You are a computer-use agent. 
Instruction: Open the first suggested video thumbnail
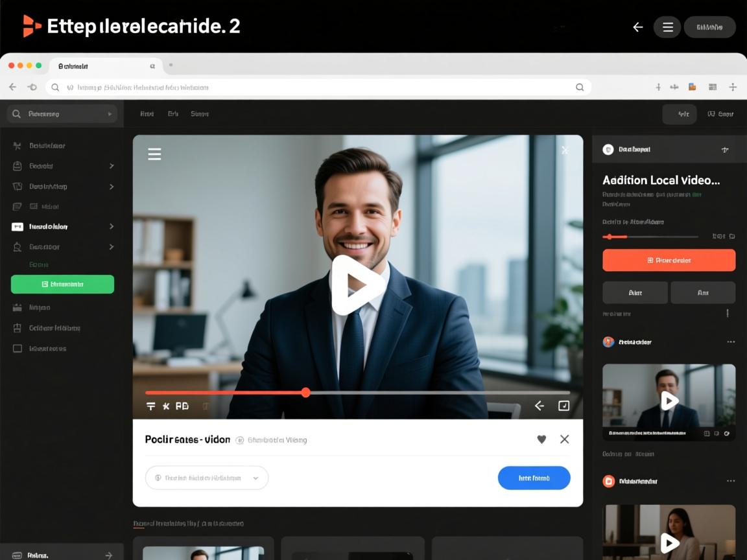[669, 402]
